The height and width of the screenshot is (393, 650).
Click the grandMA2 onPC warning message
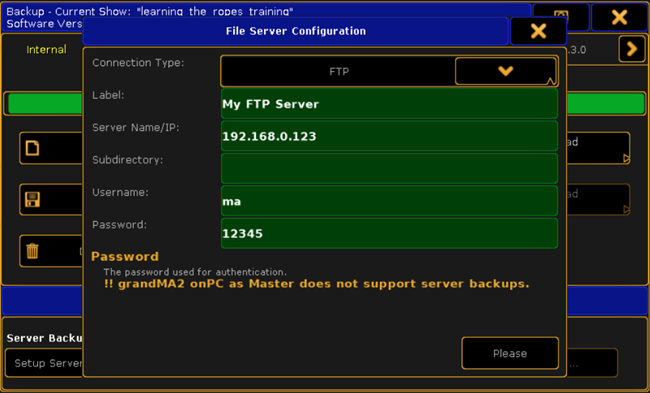pyautogui.click(x=317, y=284)
